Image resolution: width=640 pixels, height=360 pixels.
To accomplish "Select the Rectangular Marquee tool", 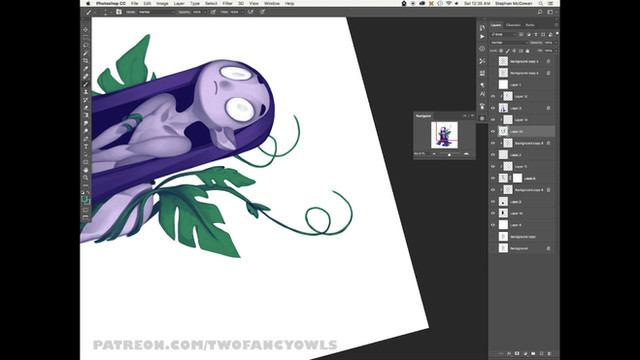I will tap(85, 38).
